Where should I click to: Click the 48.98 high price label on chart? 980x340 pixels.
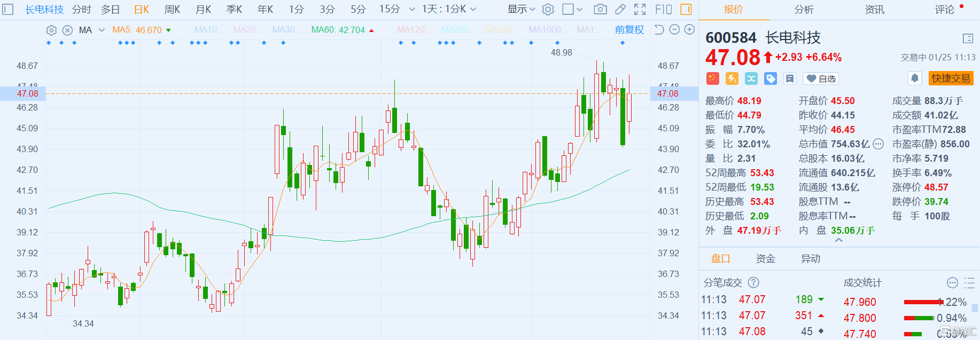(561, 52)
